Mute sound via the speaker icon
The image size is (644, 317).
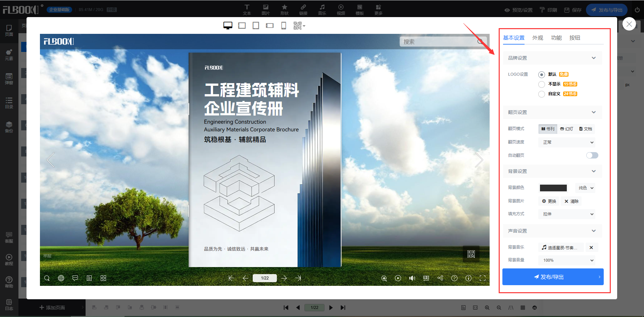point(412,278)
